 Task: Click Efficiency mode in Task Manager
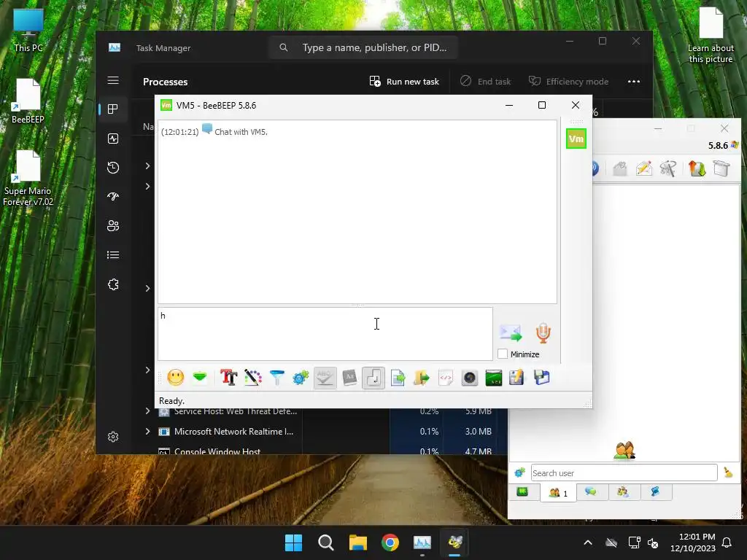point(568,82)
